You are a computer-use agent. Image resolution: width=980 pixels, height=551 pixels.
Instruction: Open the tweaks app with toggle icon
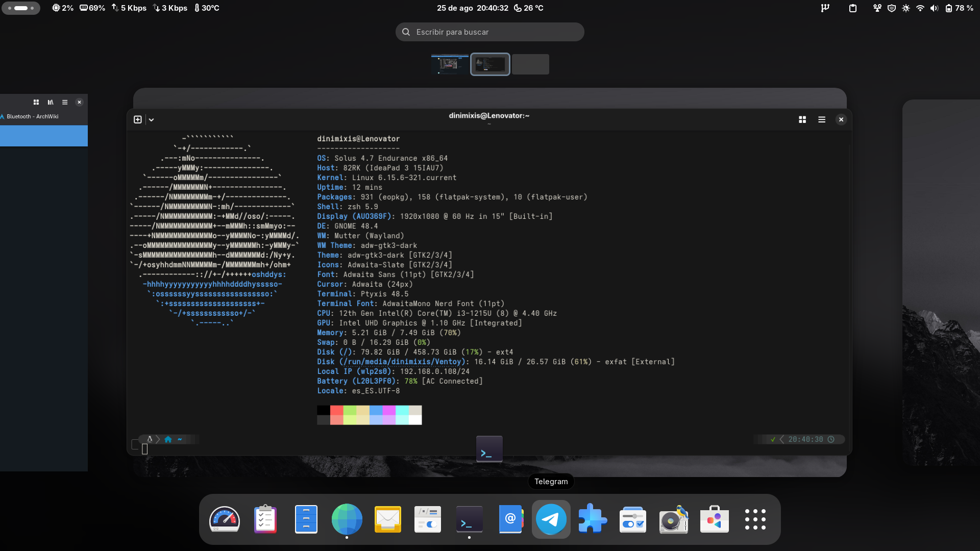tap(428, 519)
